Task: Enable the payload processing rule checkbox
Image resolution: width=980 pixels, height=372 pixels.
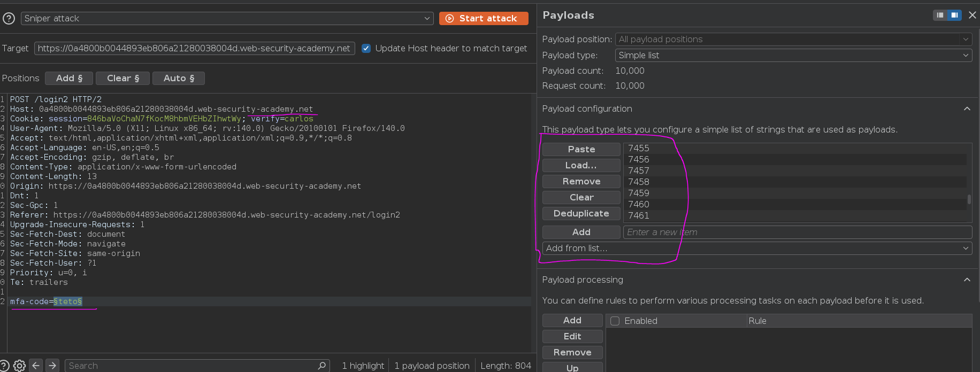Action: [615, 321]
